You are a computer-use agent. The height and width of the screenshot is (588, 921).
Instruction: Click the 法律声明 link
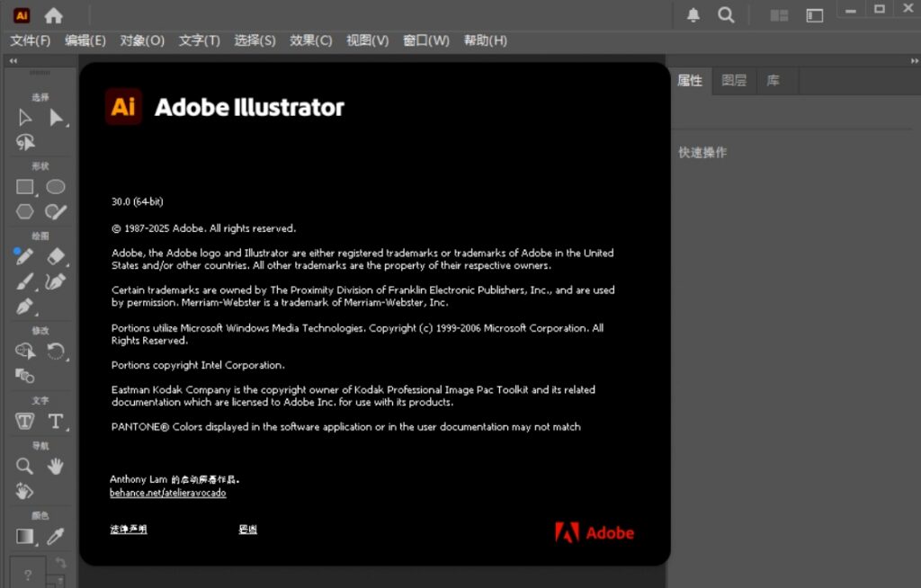click(x=128, y=530)
